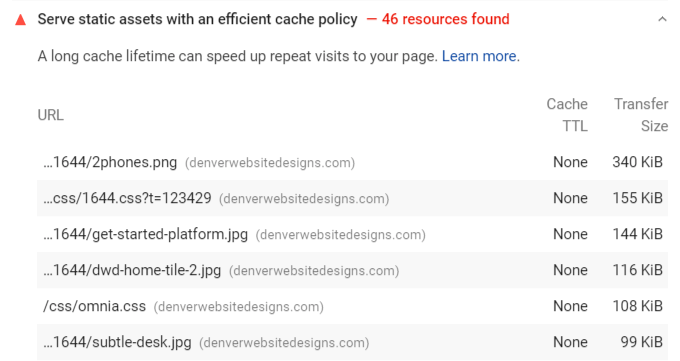
Task: Click the Cache TTL 'None' in the omnia.css row
Action: point(570,306)
